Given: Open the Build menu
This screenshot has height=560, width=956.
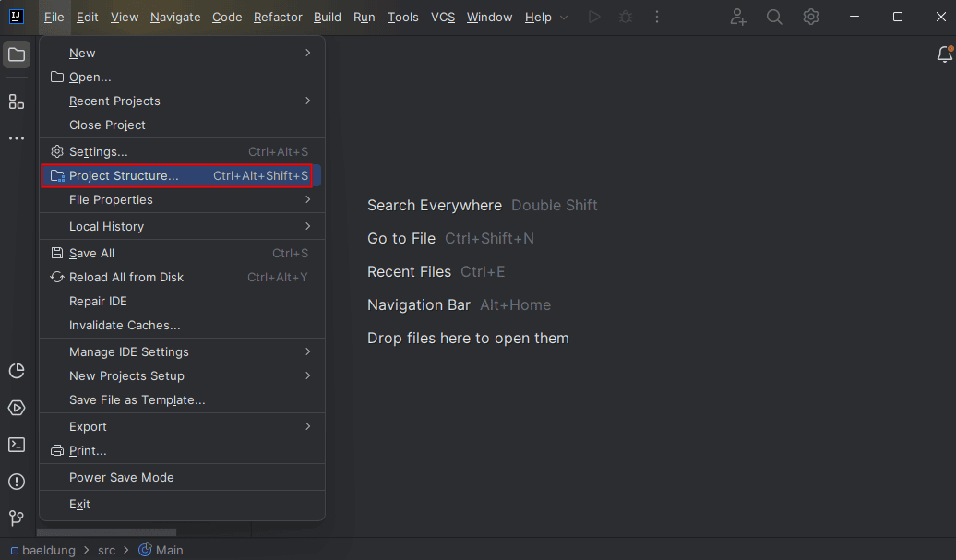Looking at the screenshot, I should pos(328,17).
